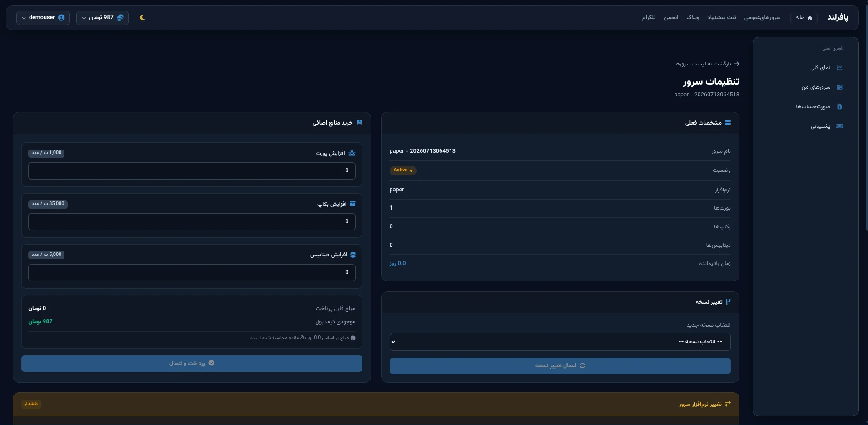Click the refresh icon on اعمال تغییر نسخه

coord(582,366)
